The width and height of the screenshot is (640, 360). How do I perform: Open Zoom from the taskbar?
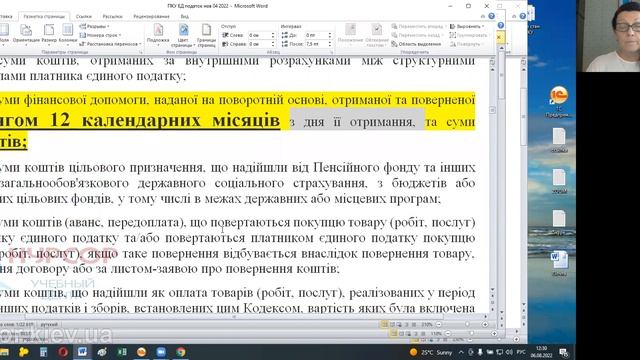click(161, 352)
